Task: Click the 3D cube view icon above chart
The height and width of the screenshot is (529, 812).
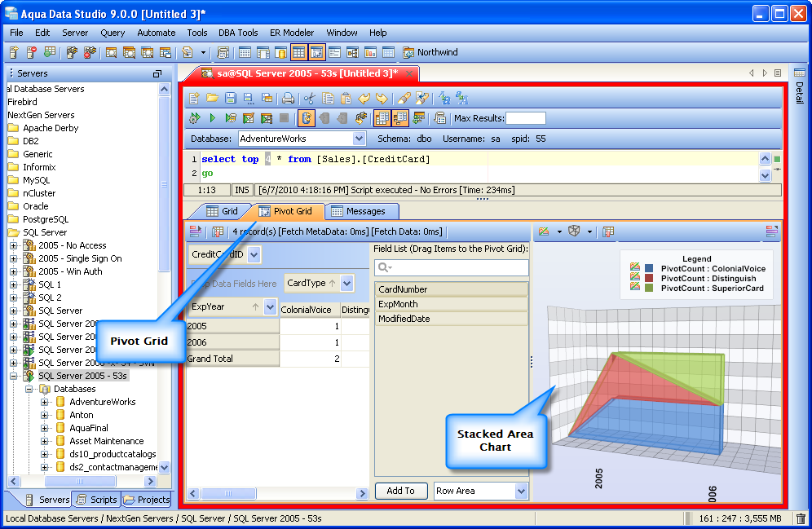Action: point(574,231)
